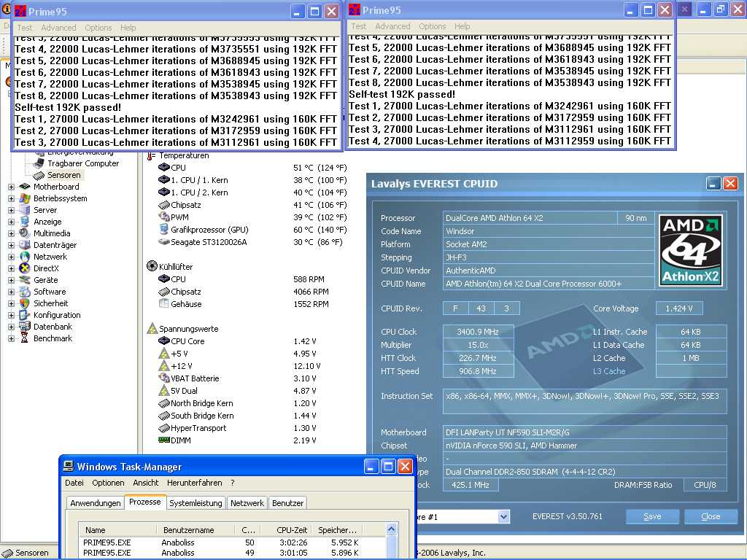The width and height of the screenshot is (747, 560).
Task: Click the DirectX icon in tree
Action: coord(25,268)
